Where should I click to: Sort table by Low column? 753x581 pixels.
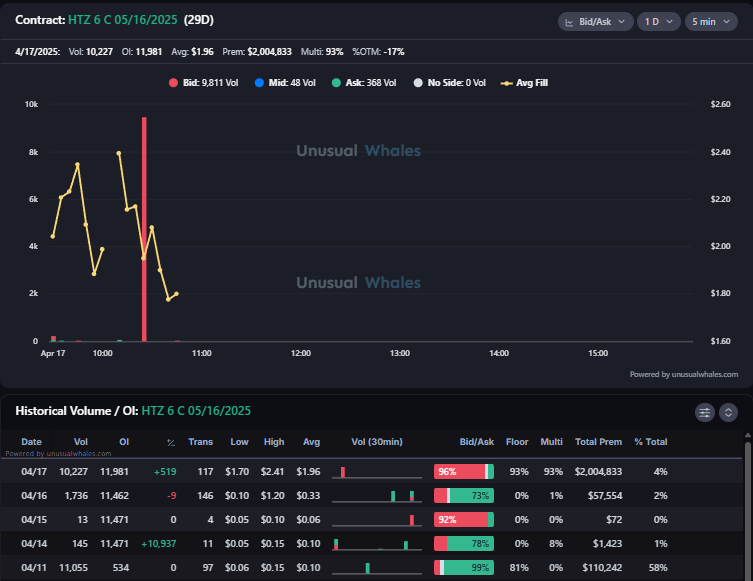tap(239, 442)
